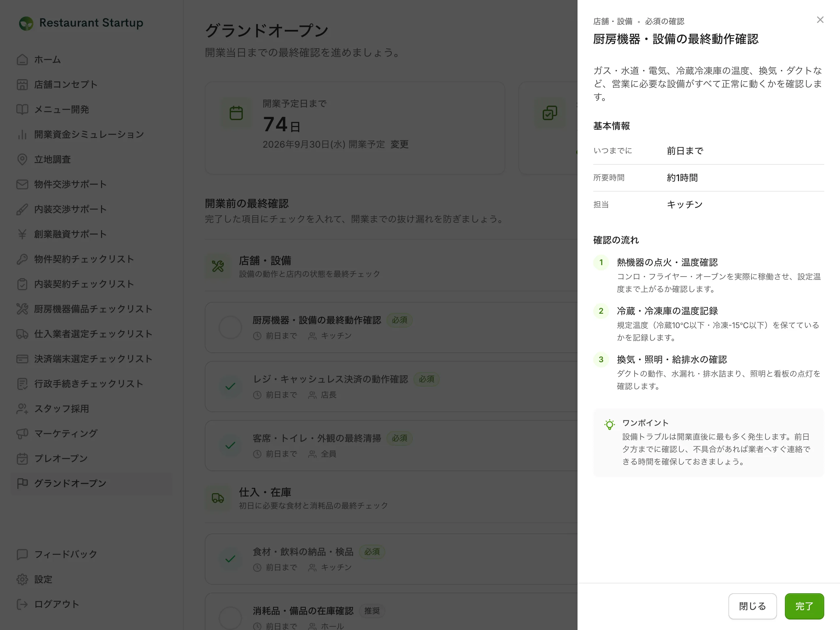Click the マーケティング megaphone icon
Image resolution: width=840 pixels, height=630 pixels.
(x=22, y=433)
